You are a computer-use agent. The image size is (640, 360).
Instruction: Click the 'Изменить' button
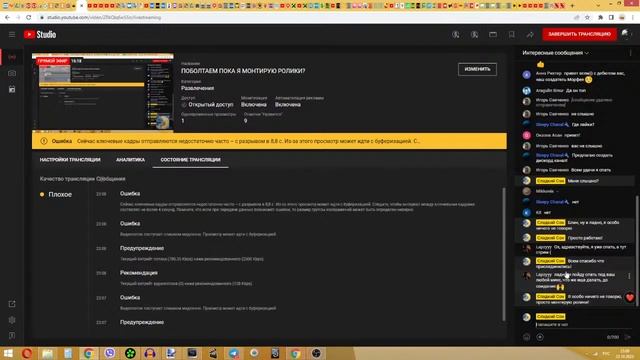(x=477, y=69)
